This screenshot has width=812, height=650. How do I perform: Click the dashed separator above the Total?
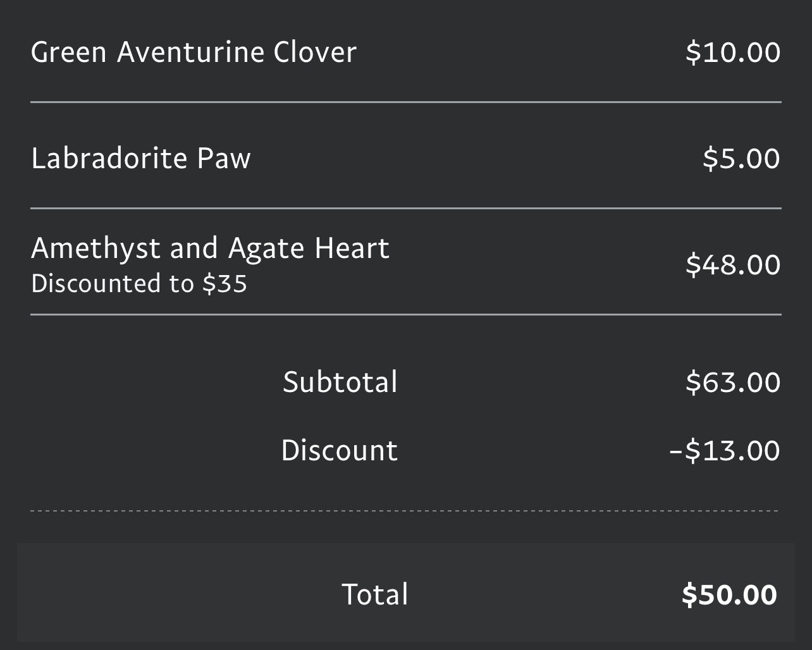tap(405, 511)
